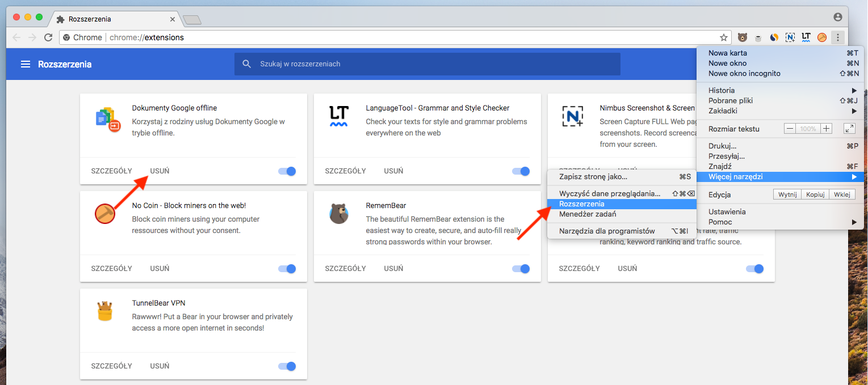The image size is (868, 385).
Task: Open the RememBear toolbar extension icon
Action: pos(743,37)
